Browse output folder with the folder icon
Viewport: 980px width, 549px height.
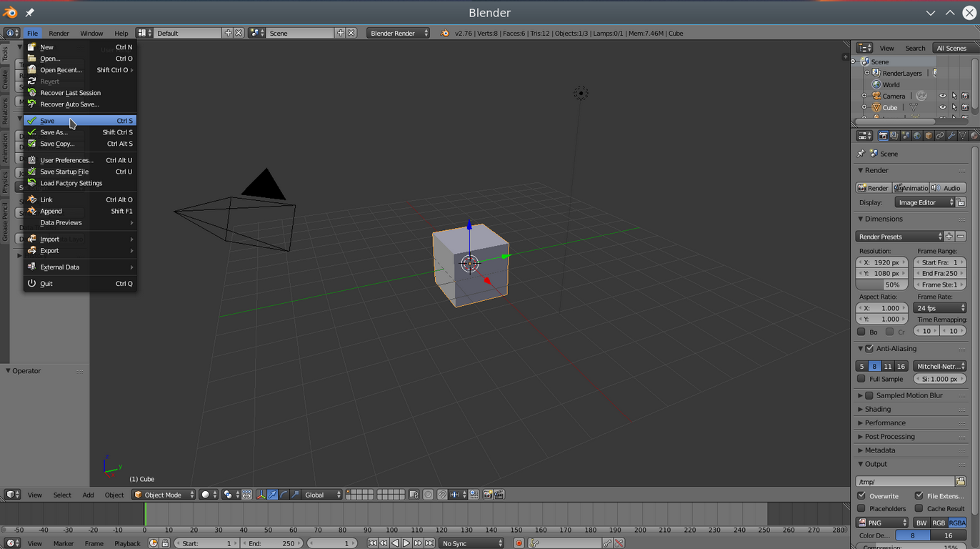point(961,482)
